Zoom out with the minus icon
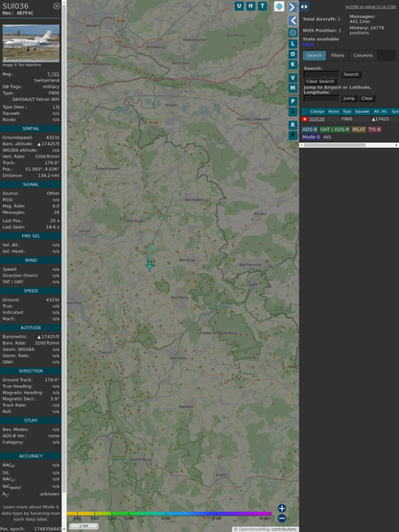This screenshot has width=399, height=532. point(282,519)
